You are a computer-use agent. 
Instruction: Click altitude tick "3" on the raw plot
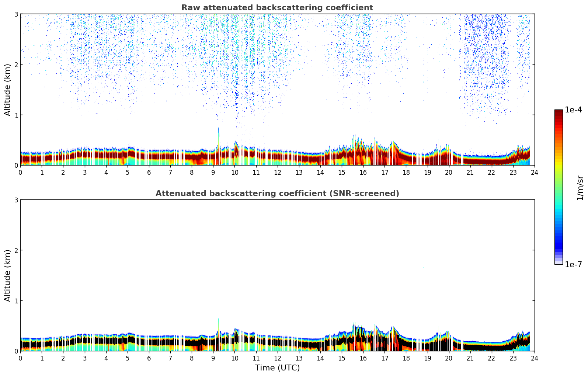tap(16, 14)
